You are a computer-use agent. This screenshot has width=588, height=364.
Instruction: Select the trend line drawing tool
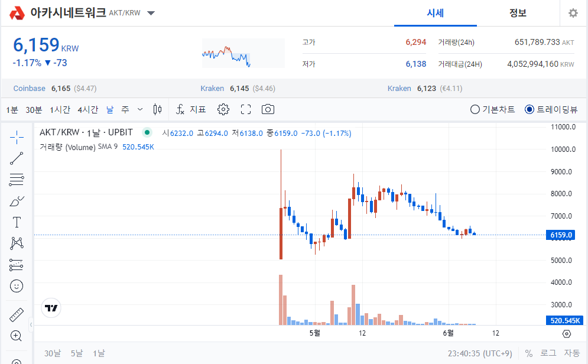(17, 158)
